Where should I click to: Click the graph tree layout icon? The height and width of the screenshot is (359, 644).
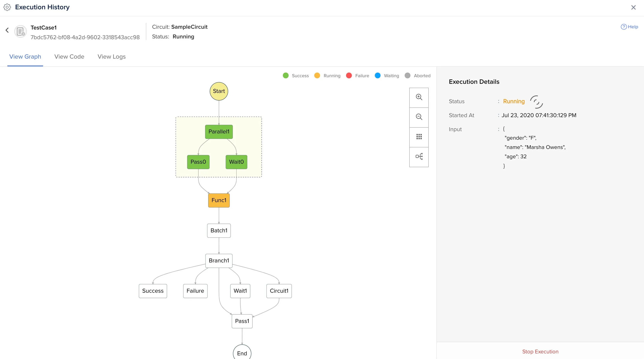tap(419, 157)
